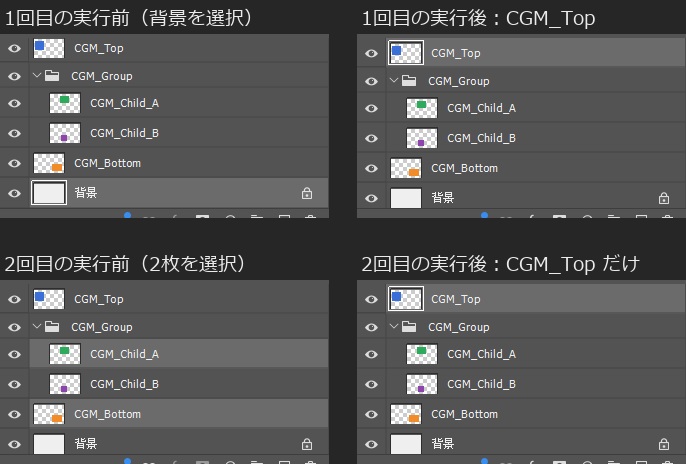Select CGM_Child_A thumbnail in 1回目の実行前 panel
The width and height of the screenshot is (686, 464).
click(x=65, y=104)
